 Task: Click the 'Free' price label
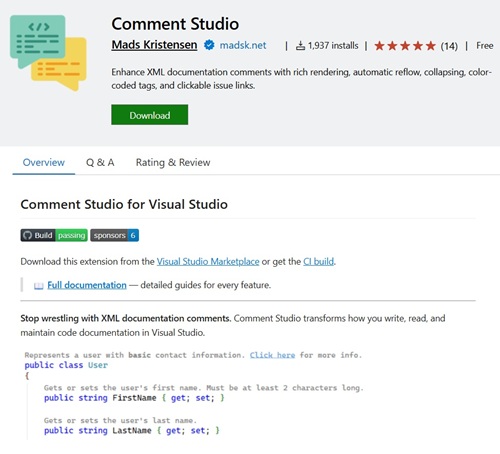[x=485, y=46]
